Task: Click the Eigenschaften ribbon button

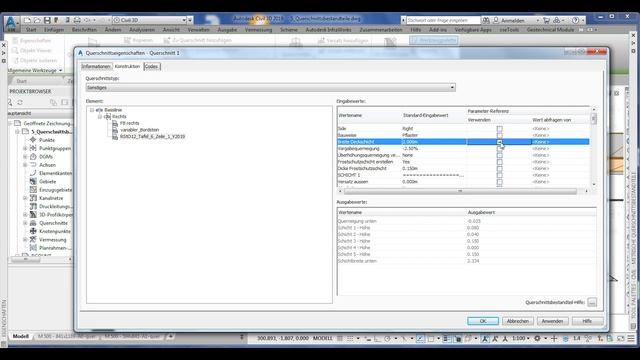Action: point(32,40)
